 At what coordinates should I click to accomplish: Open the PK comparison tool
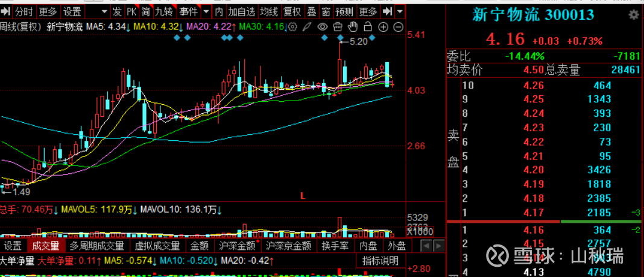click(x=131, y=11)
